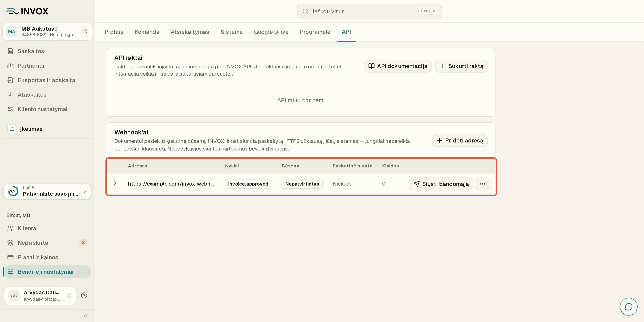Focus the Ieškoti visur search field
644x322 pixels.
[x=369, y=11]
